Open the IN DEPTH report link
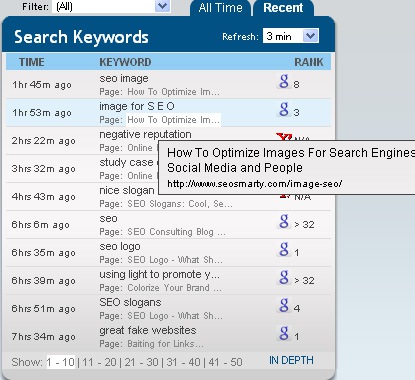This screenshot has height=380, width=415. (x=291, y=360)
